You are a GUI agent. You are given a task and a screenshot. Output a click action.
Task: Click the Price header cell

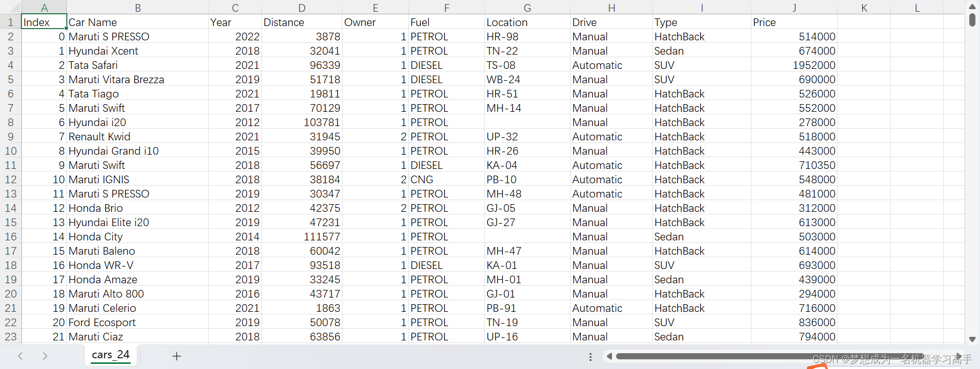pyautogui.click(x=794, y=22)
